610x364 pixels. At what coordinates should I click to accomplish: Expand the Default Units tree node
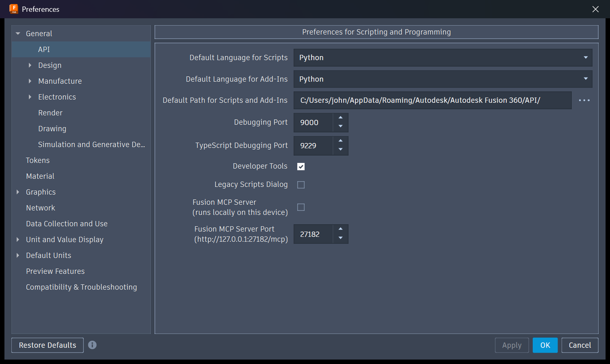click(x=18, y=255)
